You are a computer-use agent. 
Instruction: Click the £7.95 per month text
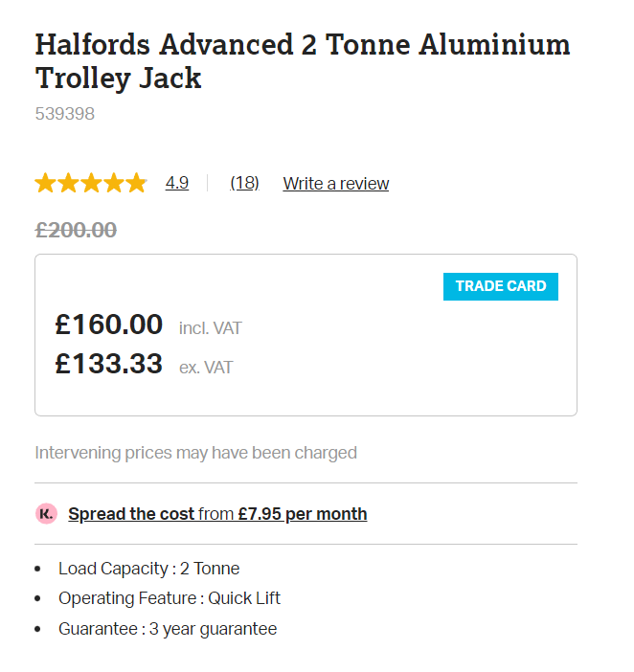tap(303, 514)
